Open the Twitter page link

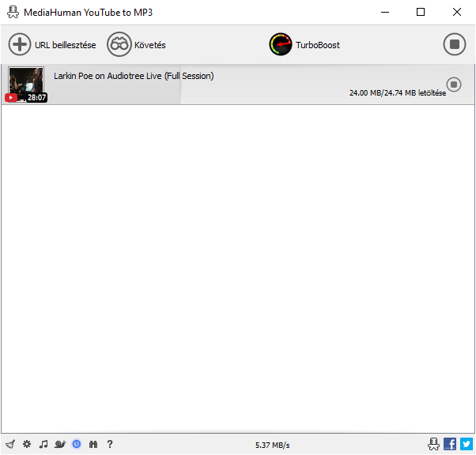coord(467,444)
